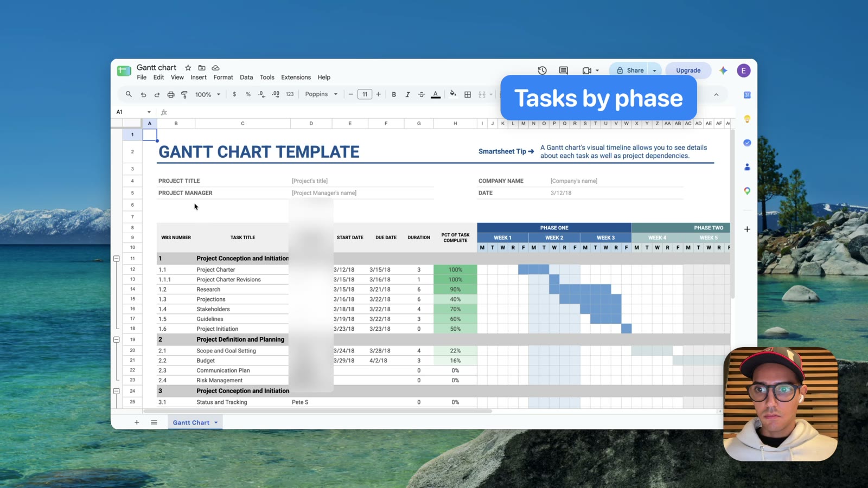Activate the paint format roller

pyautogui.click(x=184, y=94)
